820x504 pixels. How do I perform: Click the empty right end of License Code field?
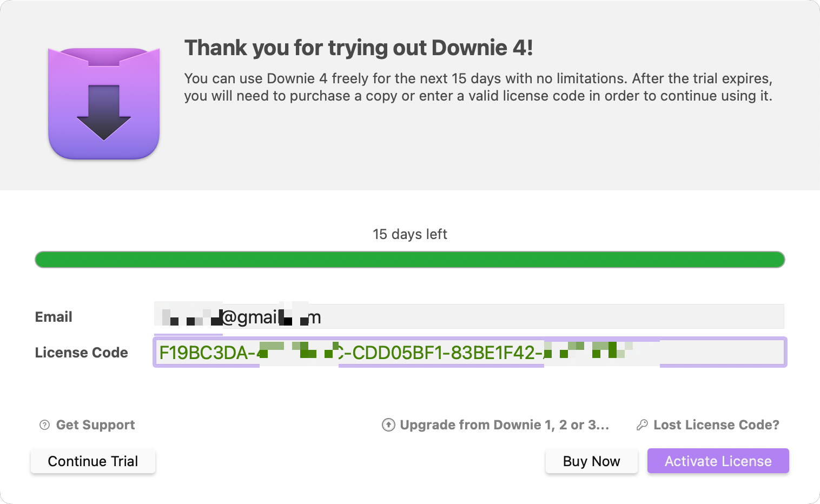coord(725,353)
